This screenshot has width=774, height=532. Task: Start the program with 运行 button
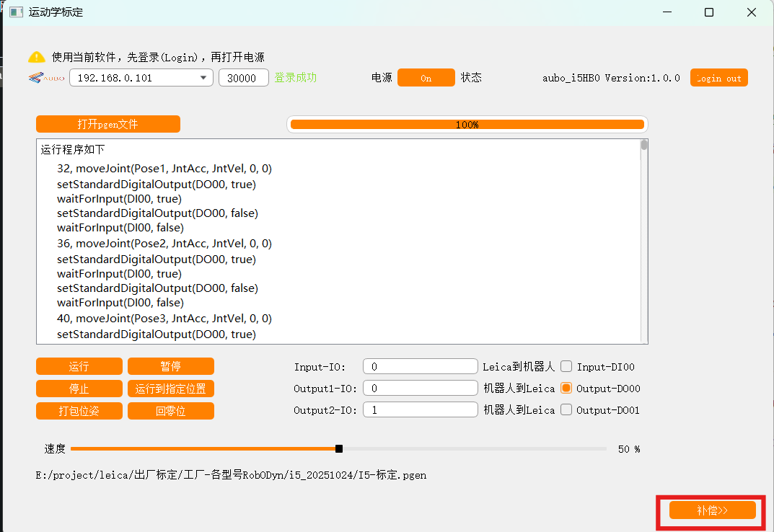click(79, 366)
